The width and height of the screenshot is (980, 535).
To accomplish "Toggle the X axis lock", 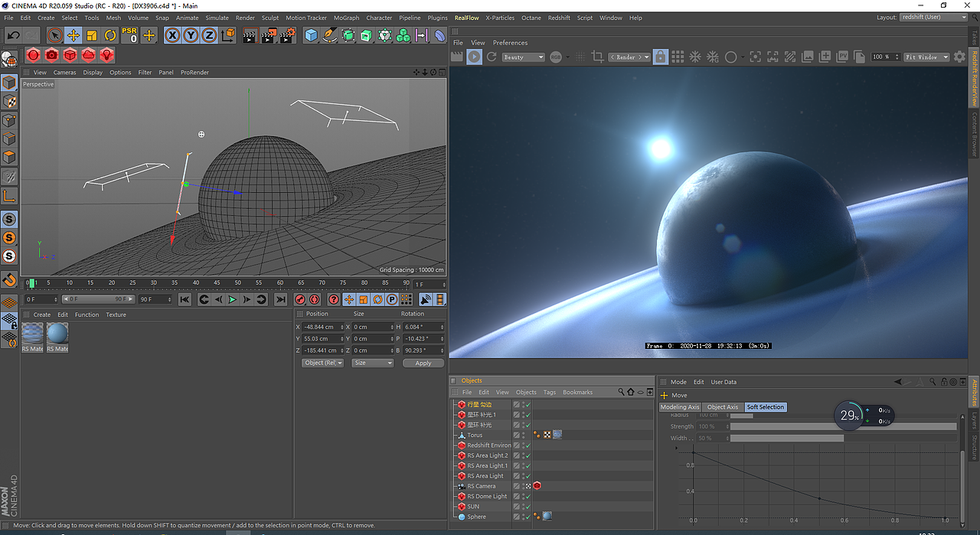I will 172,35.
